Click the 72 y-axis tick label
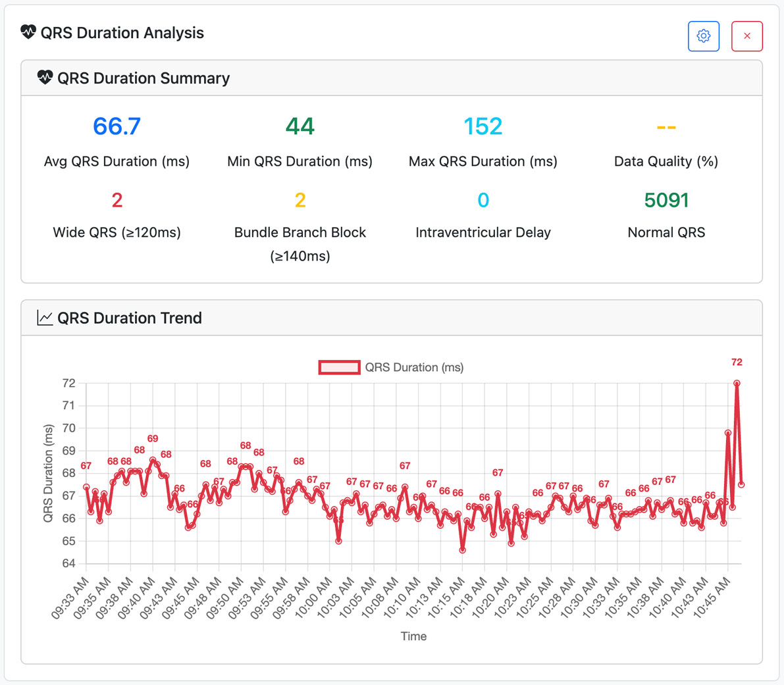The image size is (784, 685). [68, 383]
